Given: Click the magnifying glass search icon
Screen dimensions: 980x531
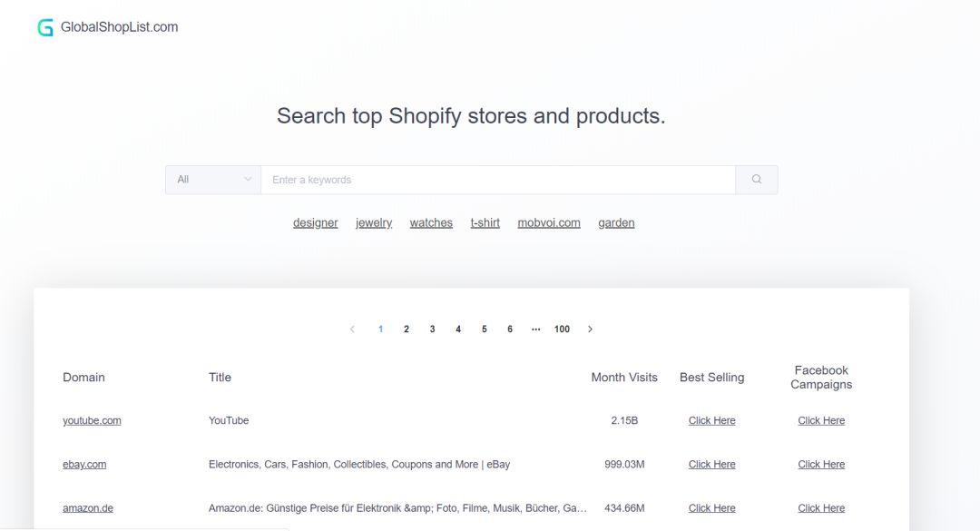Looking at the screenshot, I should click(x=756, y=179).
